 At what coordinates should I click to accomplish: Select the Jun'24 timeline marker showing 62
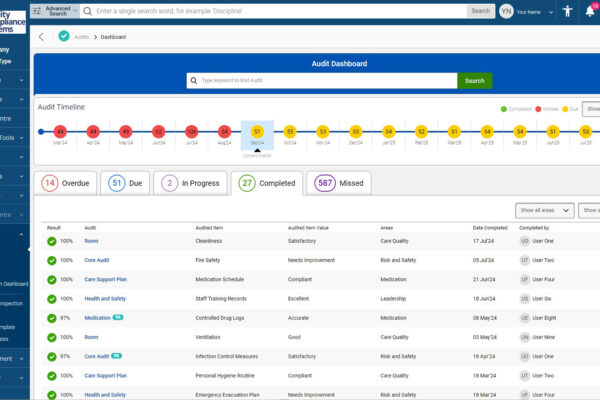click(159, 132)
